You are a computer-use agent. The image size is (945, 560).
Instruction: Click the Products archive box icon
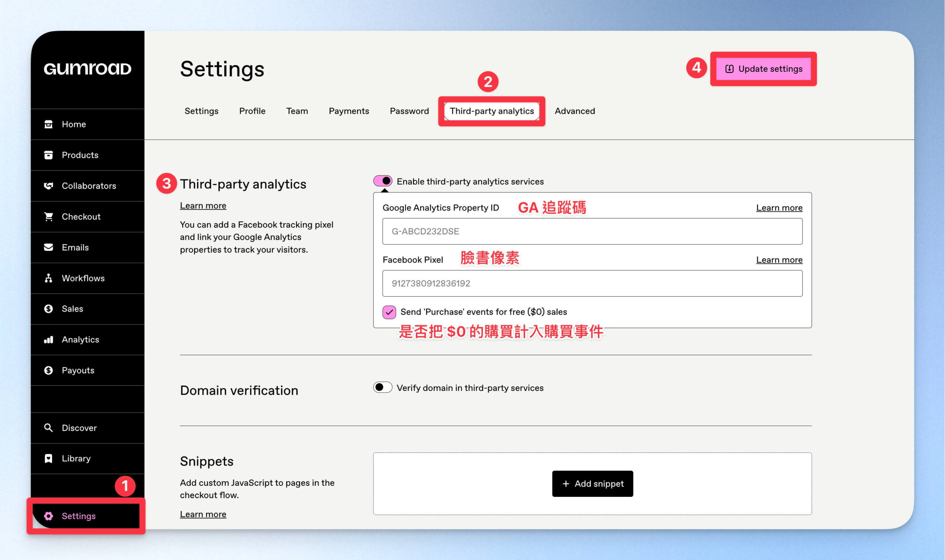point(48,155)
